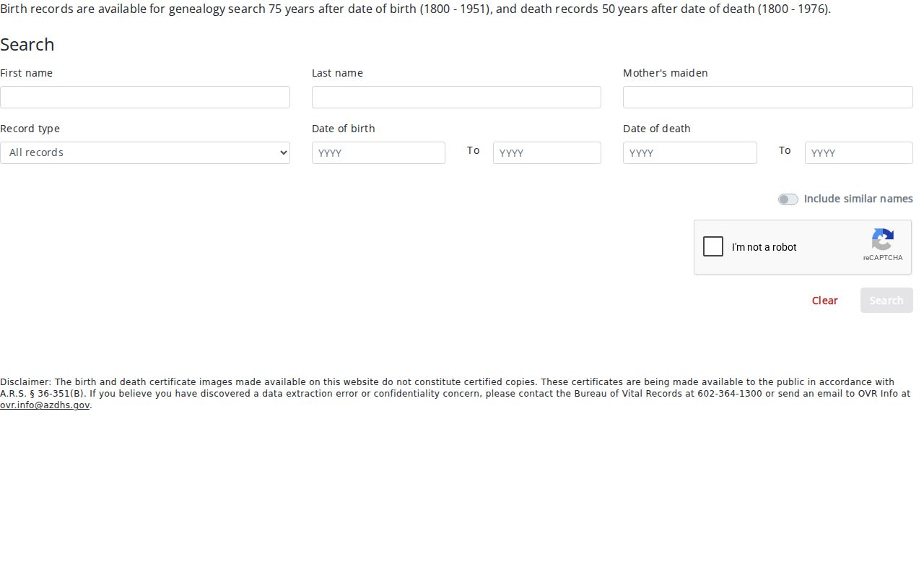
Task: Click the Date of death start year field
Action: click(x=690, y=152)
